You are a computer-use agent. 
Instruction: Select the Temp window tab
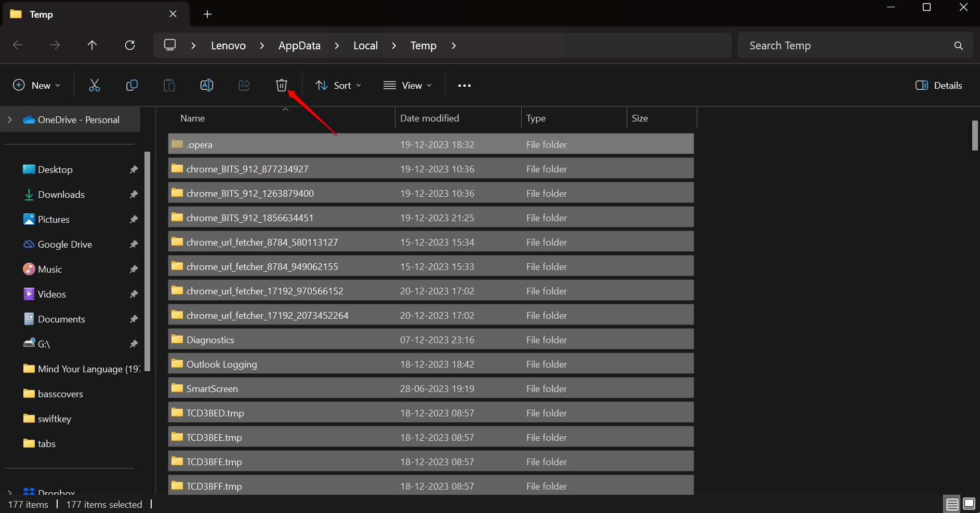point(96,14)
